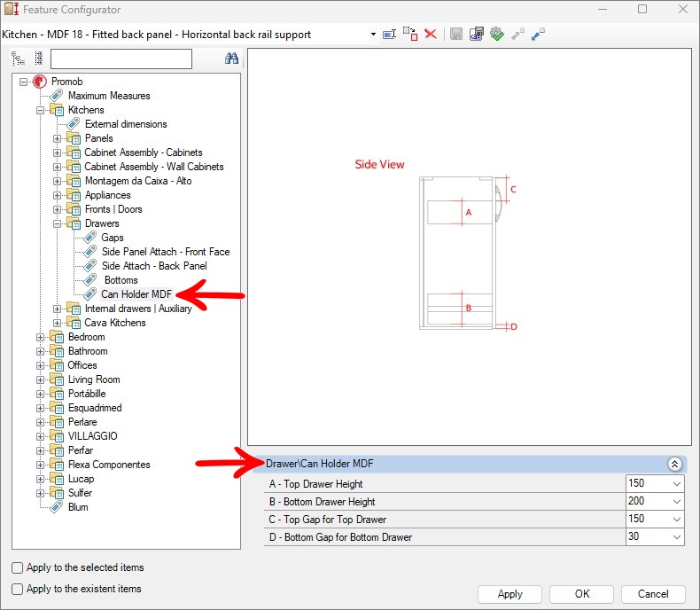This screenshot has height=610, width=700.
Task: Open the Top Drawer Height value dropdown
Action: pos(677,483)
